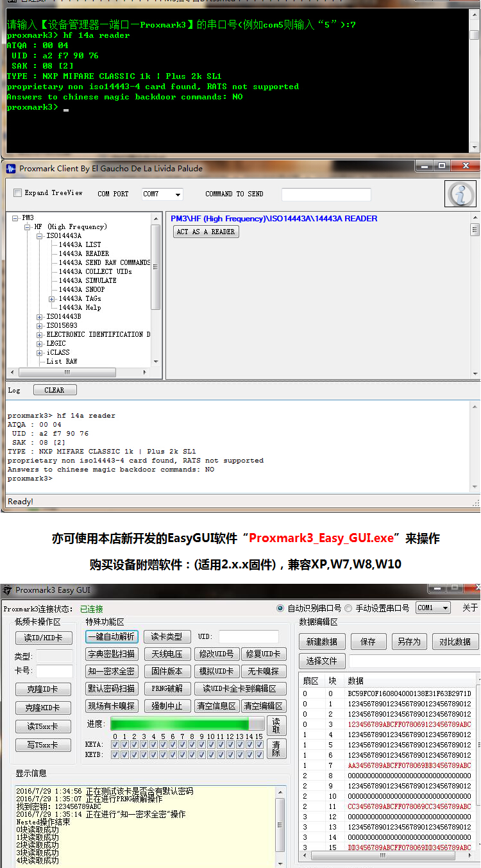Focus the COMMAND TO SEND input field
The width and height of the screenshot is (481, 868).
tap(326, 194)
